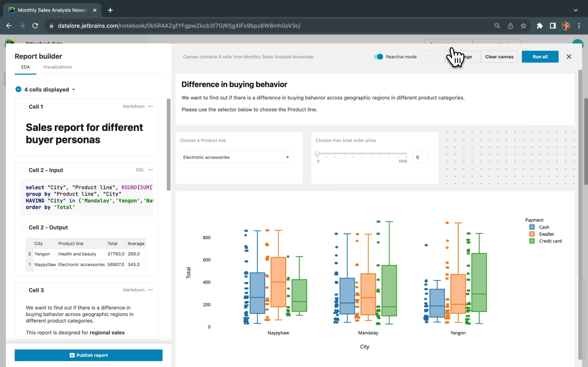
Task: Select Cell 3 circle checkbox
Action: [23, 290]
